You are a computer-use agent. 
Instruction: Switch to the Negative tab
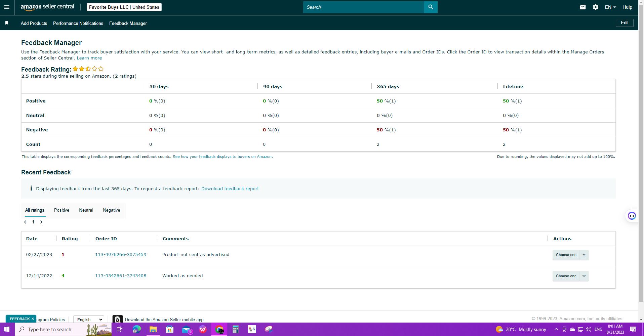tap(112, 210)
